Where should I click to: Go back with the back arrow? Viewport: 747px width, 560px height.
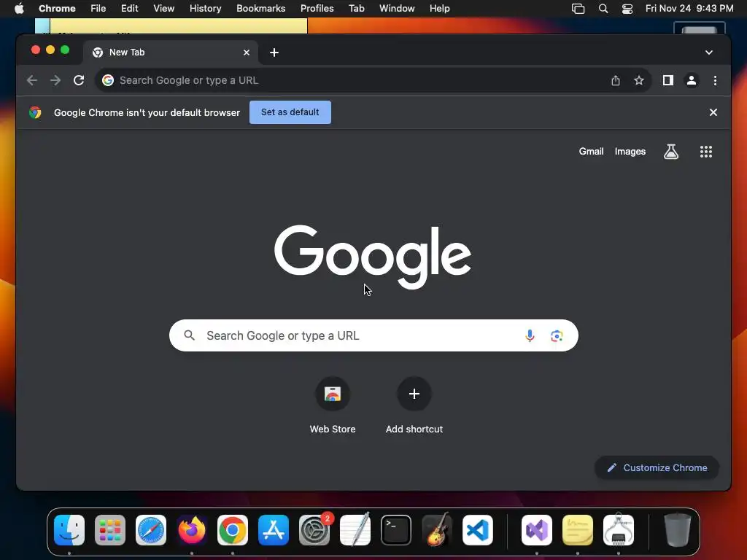coord(32,80)
